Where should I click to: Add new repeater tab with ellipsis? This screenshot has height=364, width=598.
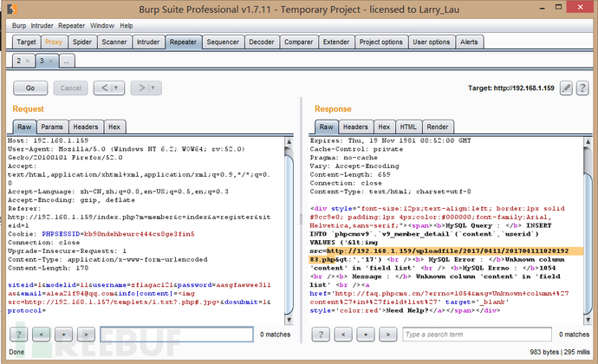pos(67,61)
